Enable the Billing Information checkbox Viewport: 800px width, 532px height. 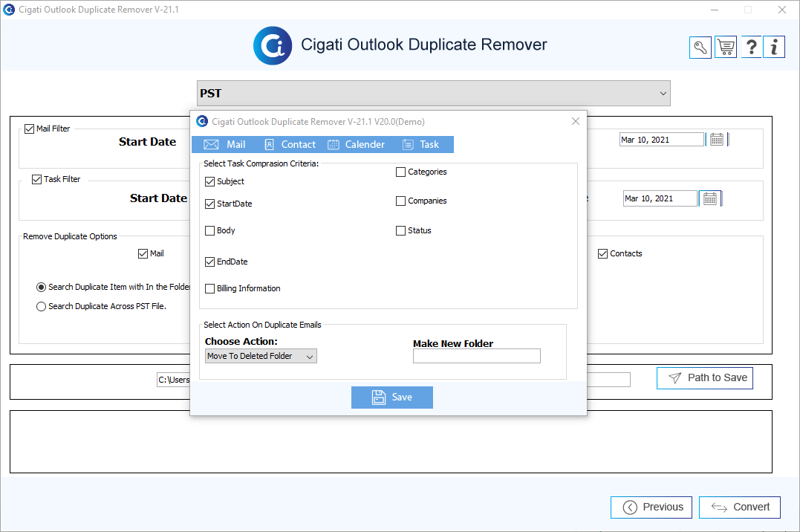coord(209,288)
